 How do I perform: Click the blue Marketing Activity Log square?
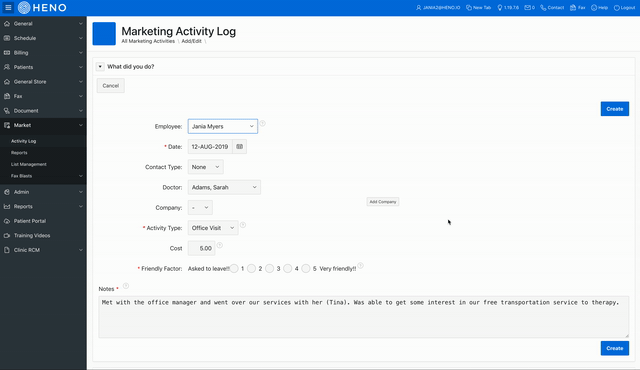point(104,33)
